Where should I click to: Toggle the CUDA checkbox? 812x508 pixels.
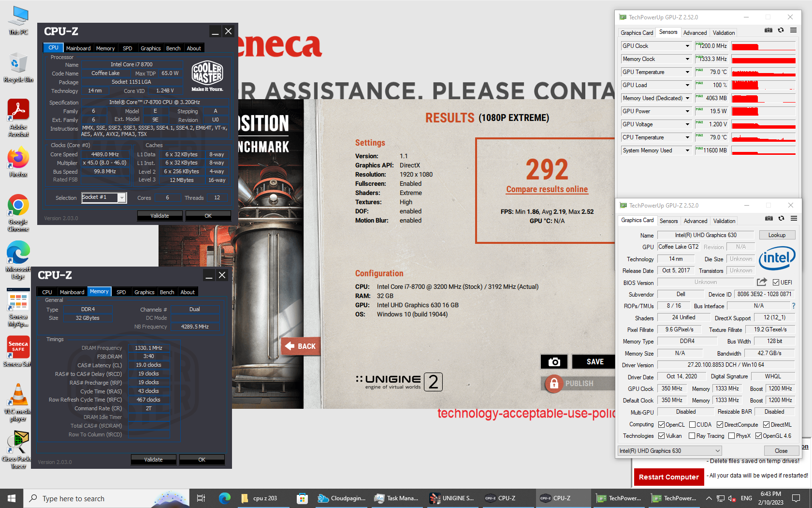[x=693, y=425]
